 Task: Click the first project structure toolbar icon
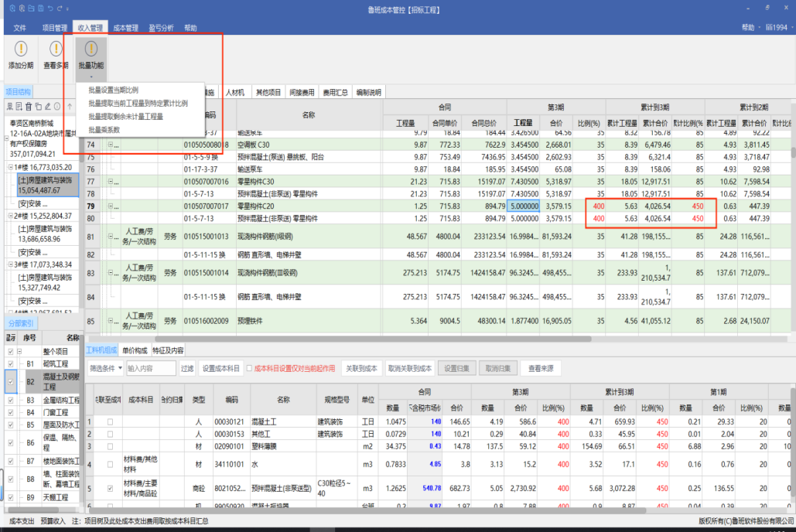tap(9, 107)
